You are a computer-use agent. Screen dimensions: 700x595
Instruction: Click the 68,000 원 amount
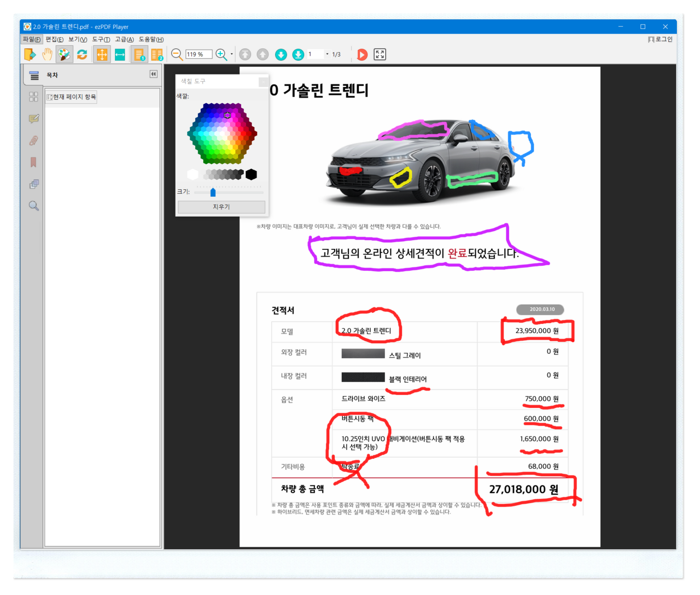pos(544,466)
